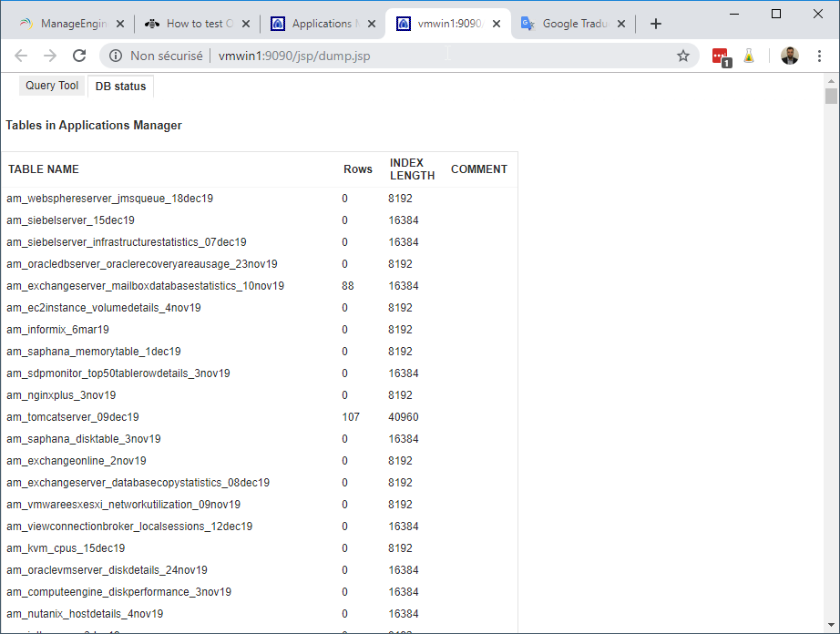The width and height of the screenshot is (840, 634).
Task: Click the rows value 88
Action: 348,286
